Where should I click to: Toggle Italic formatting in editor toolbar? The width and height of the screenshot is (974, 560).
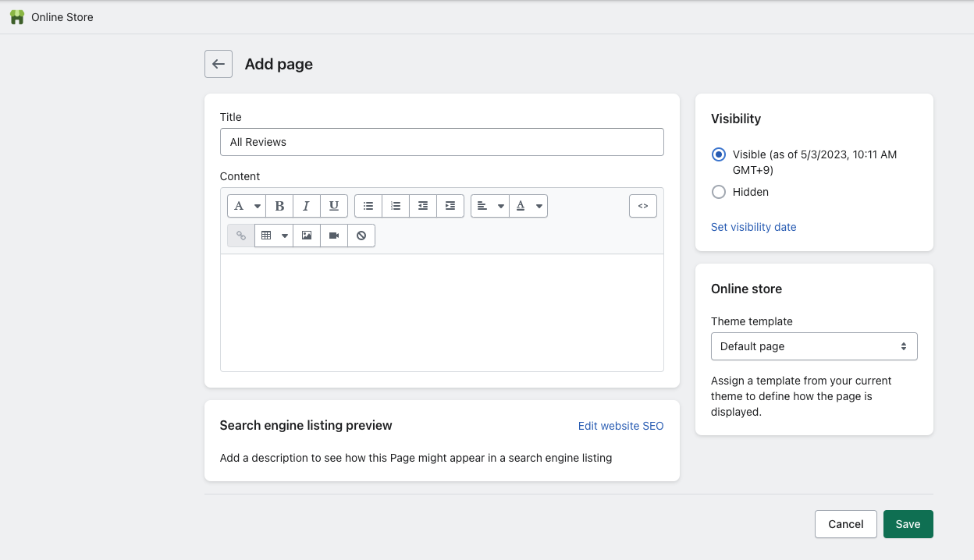[306, 206]
